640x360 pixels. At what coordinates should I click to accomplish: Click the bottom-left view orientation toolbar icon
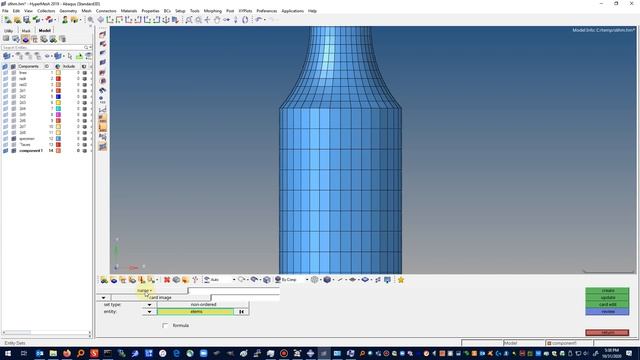point(104,280)
